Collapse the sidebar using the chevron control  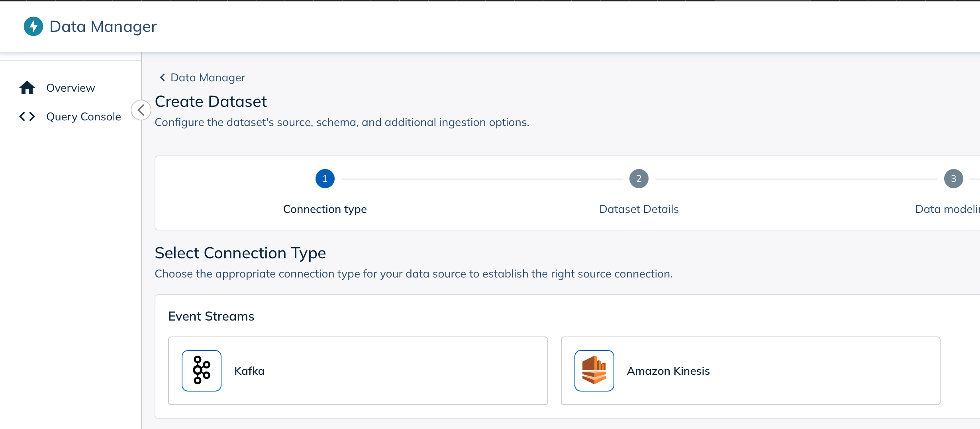point(140,110)
